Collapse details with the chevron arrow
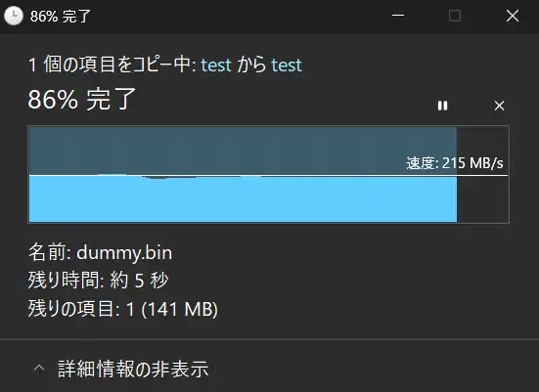 click(39, 369)
